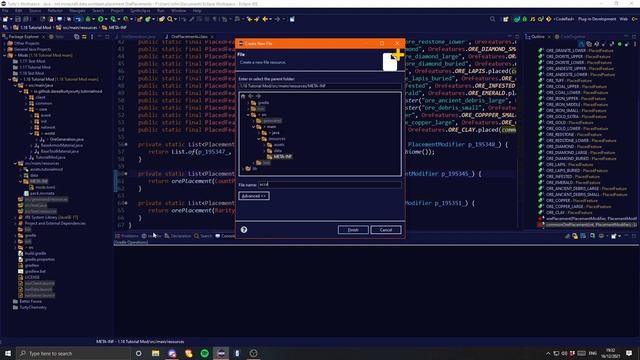Open the File menu
This screenshot has height=360, width=640.
point(5,11)
